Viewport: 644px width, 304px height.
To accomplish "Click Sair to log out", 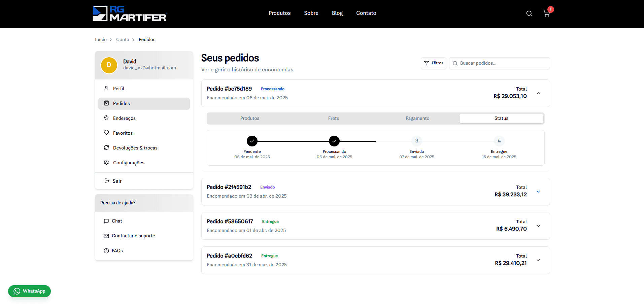I will click(117, 181).
